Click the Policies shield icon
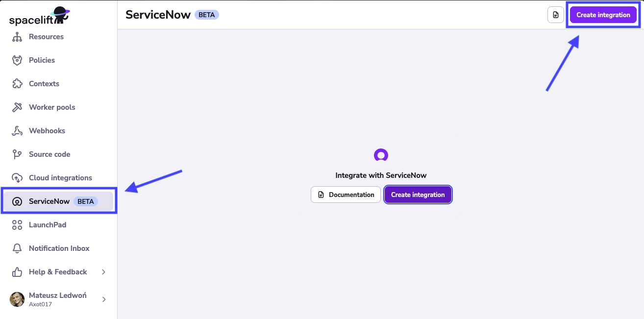644x319 pixels. (x=17, y=60)
